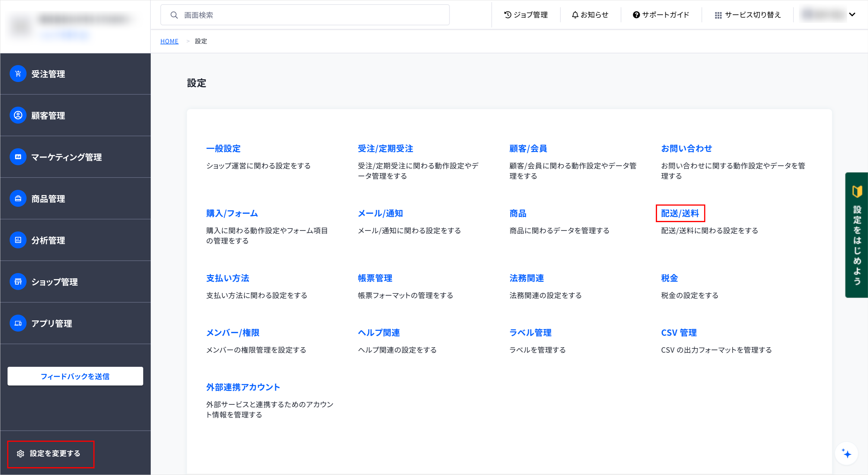Click the 顧客管理 person icon
868x475 pixels.
coord(18,115)
